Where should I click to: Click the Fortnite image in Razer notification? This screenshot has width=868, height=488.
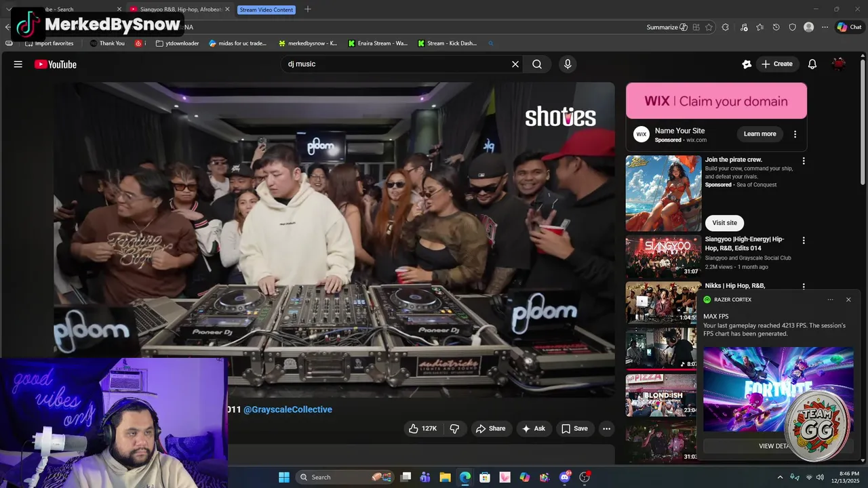point(778,390)
